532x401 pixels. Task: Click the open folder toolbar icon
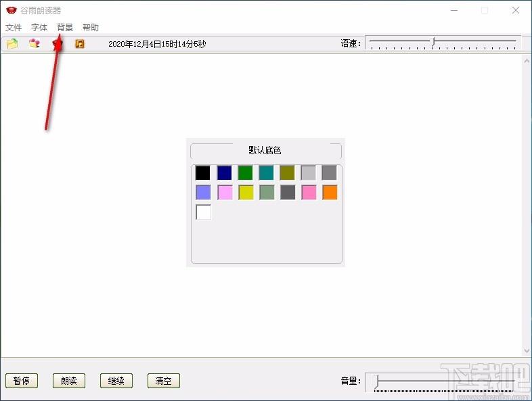point(12,44)
